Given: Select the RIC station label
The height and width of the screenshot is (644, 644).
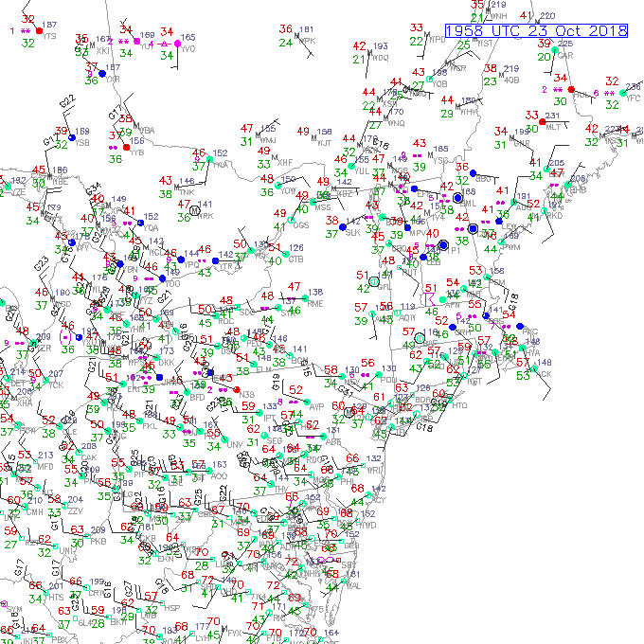Looking at the screenshot, I should point(278,617).
